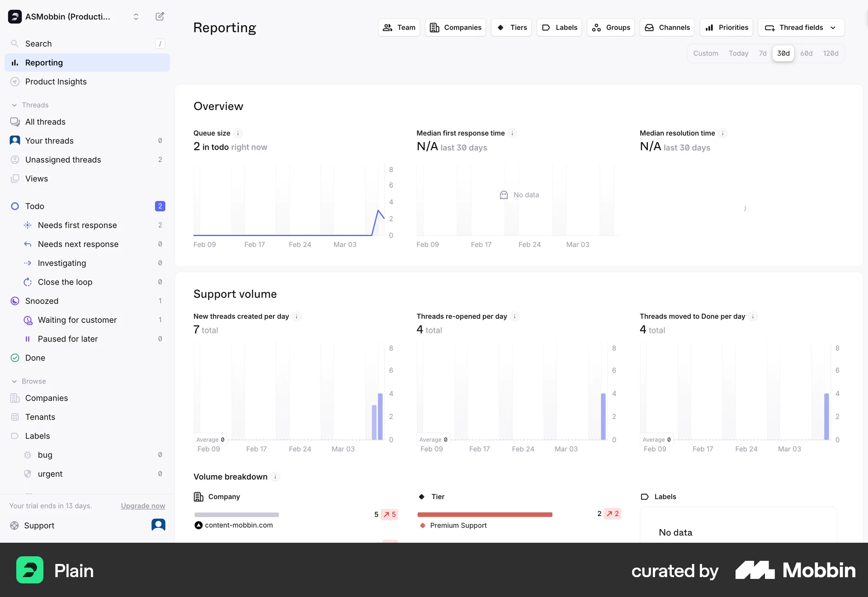Viewport: 868px width, 597px height.
Task: Switch to the Companies reporting tab
Action: click(x=455, y=27)
